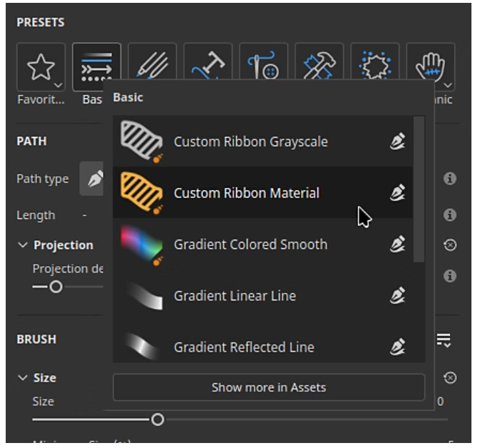Click the pen icon beside Gradient Reflected Line
480x448 pixels.
pos(398,347)
